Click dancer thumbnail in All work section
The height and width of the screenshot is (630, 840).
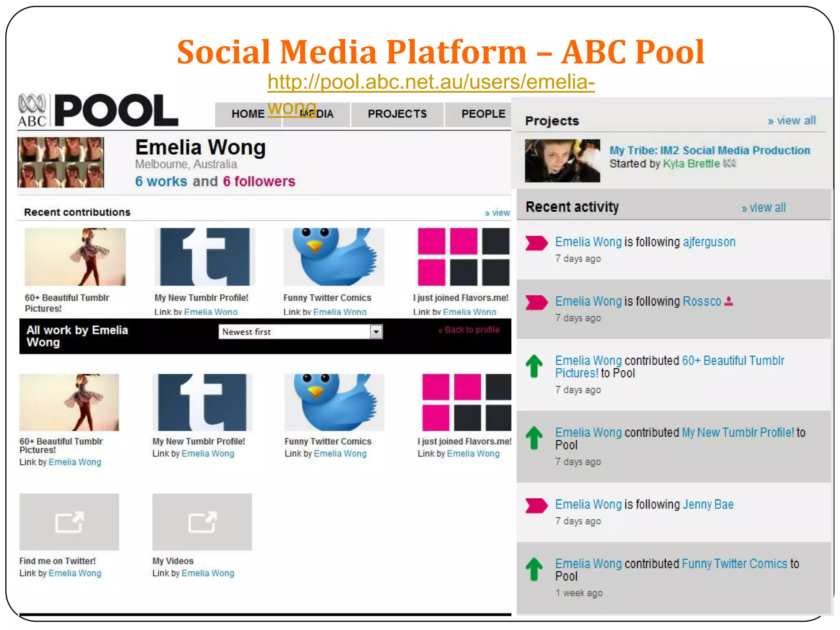coord(69,402)
